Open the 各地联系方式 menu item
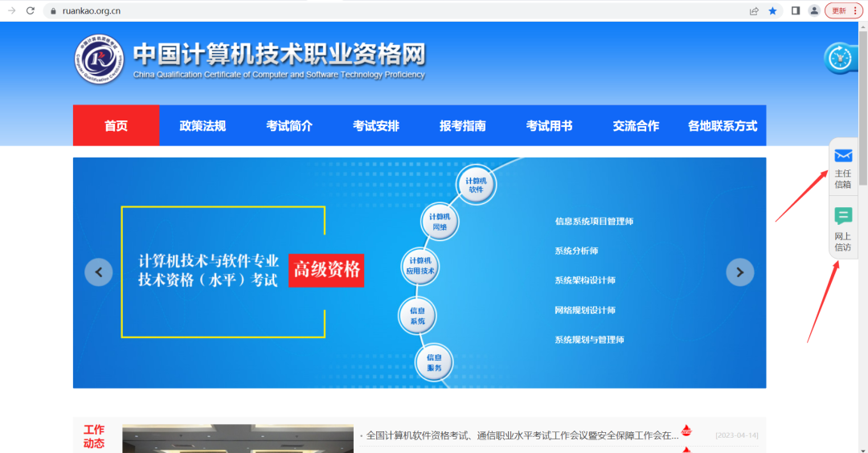The image size is (868, 453). click(x=723, y=125)
